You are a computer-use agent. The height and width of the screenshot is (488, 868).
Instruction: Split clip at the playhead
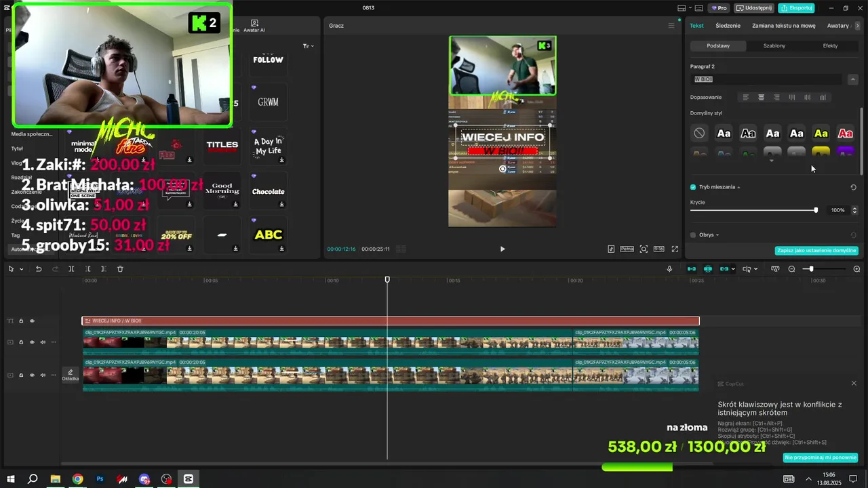[x=71, y=269]
